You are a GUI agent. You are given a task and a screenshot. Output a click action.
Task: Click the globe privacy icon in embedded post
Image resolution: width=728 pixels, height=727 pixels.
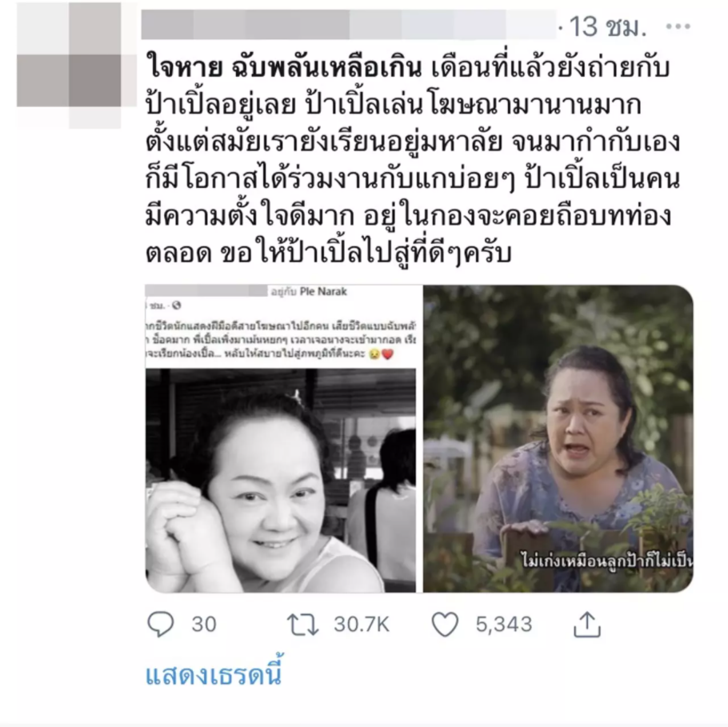pyautogui.click(x=177, y=306)
